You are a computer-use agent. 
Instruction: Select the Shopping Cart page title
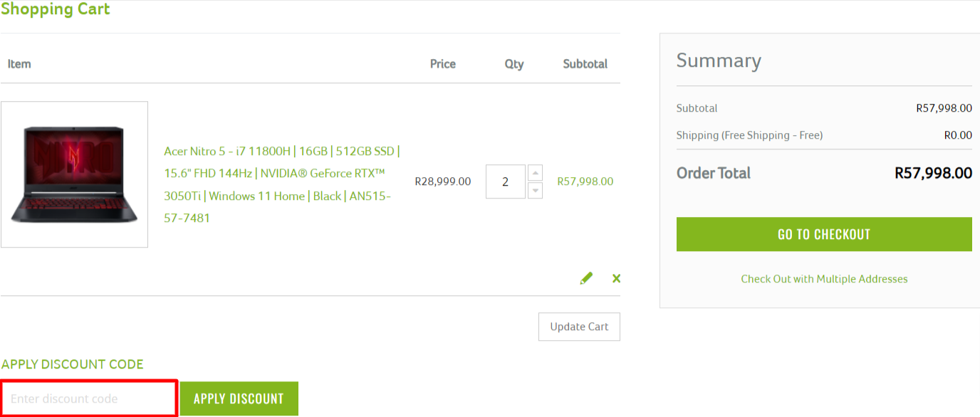(x=56, y=9)
